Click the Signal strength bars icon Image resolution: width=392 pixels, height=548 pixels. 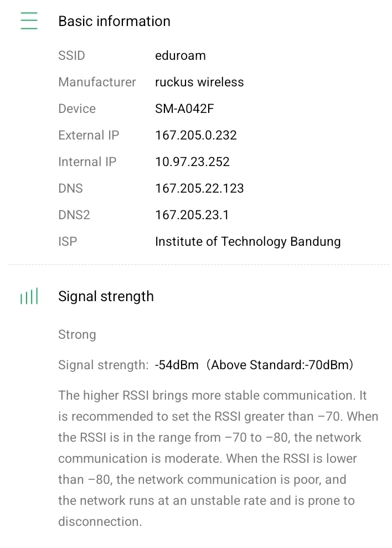(x=29, y=297)
